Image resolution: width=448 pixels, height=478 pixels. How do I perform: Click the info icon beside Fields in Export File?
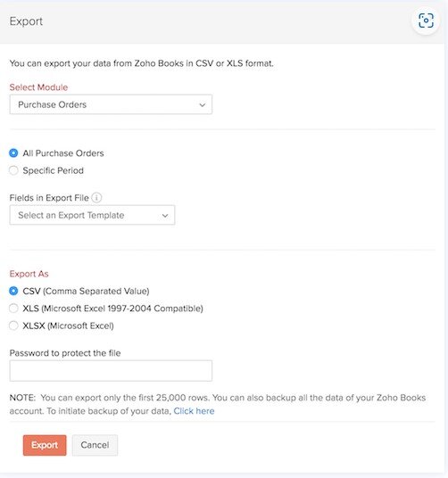[96, 198]
